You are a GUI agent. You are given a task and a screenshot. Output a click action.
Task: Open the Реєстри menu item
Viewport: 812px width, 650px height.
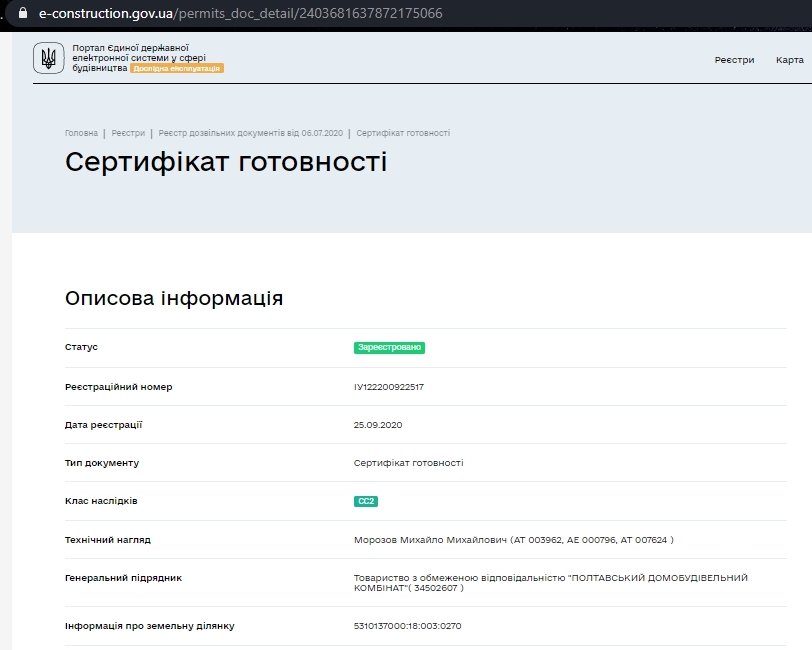click(734, 60)
